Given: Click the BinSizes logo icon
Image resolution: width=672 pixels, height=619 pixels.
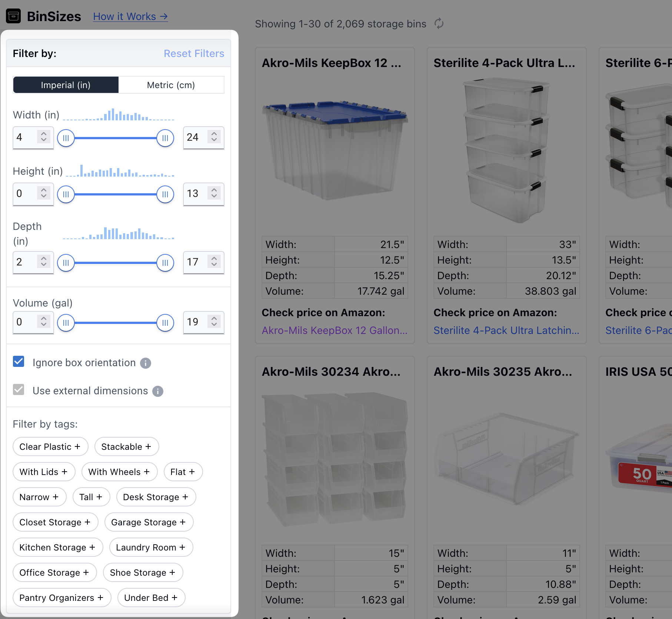Looking at the screenshot, I should click(x=13, y=16).
